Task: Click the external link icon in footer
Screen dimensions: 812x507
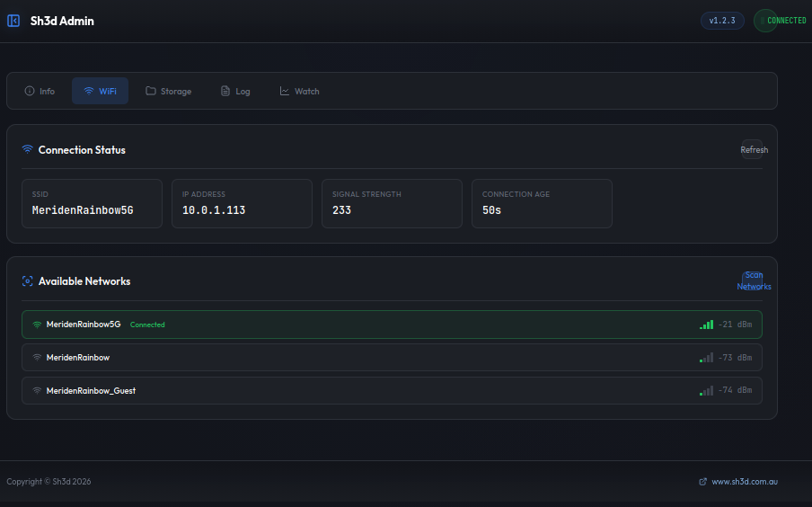Action: (702, 482)
